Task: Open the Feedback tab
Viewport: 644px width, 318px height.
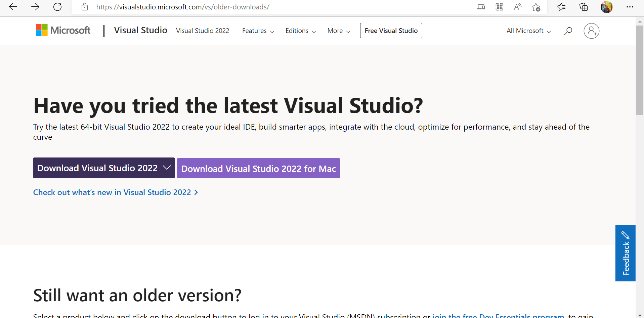Action: (x=625, y=253)
